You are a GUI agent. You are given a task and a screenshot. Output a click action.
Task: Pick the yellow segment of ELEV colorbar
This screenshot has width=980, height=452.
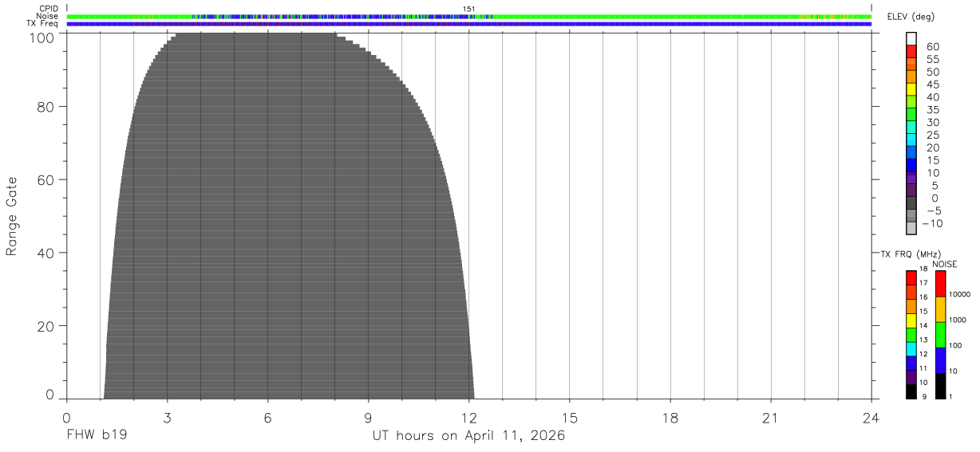911,89
